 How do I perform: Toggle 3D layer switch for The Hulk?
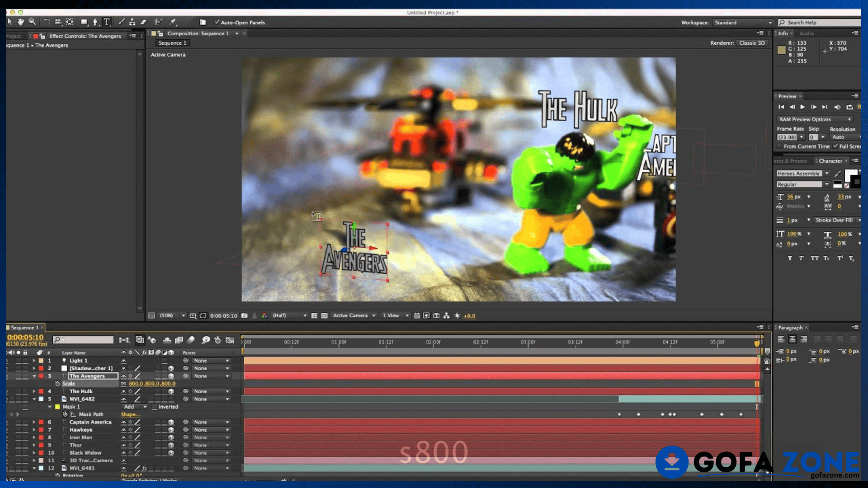(x=171, y=391)
